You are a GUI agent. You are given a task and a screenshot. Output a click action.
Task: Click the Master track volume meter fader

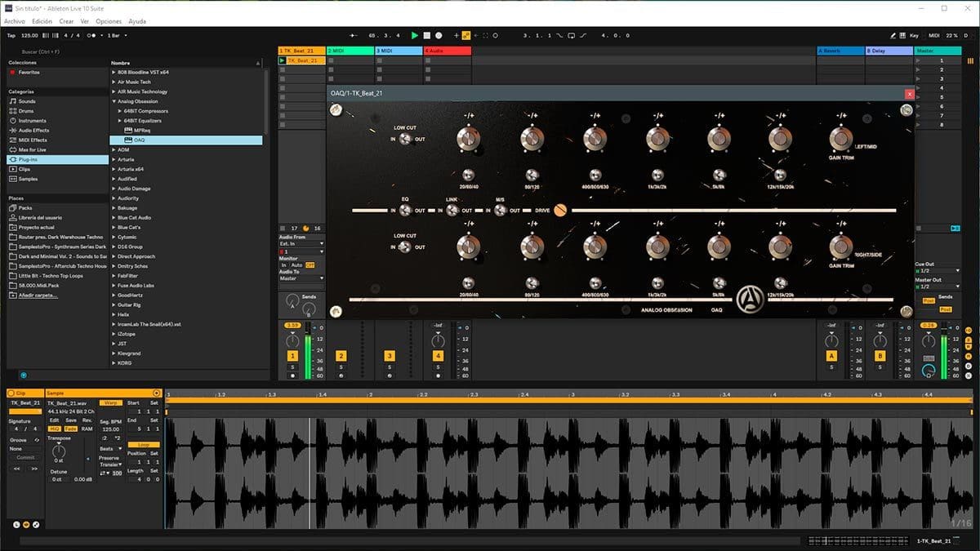(x=942, y=351)
